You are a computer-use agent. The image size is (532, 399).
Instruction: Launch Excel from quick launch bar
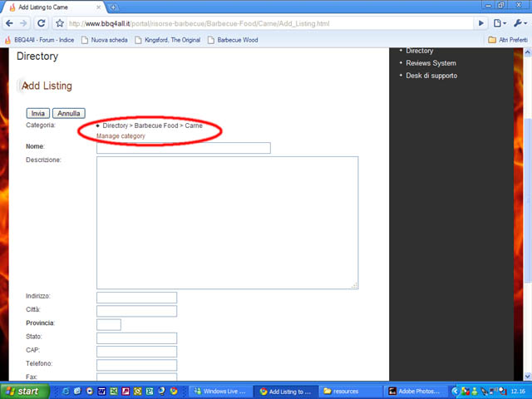click(114, 392)
